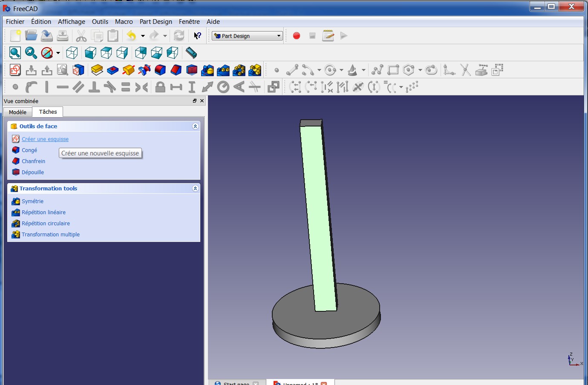The height and width of the screenshot is (385, 588).
Task: Click the Undo arrow icon
Action: click(x=131, y=36)
